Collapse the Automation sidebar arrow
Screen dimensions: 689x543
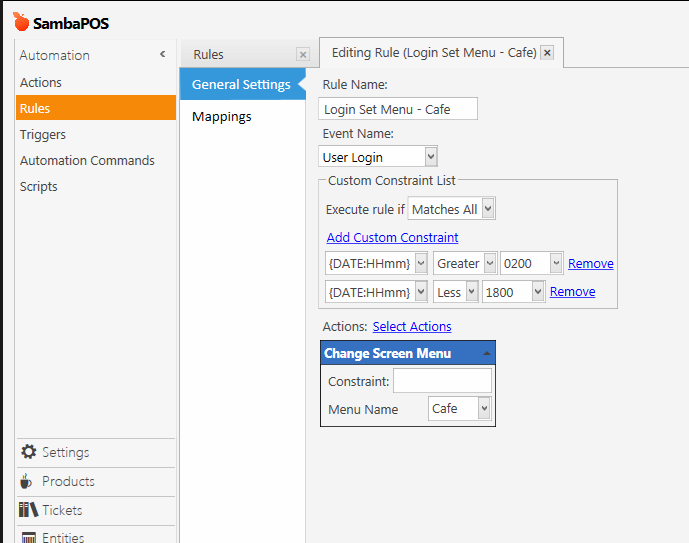(163, 54)
